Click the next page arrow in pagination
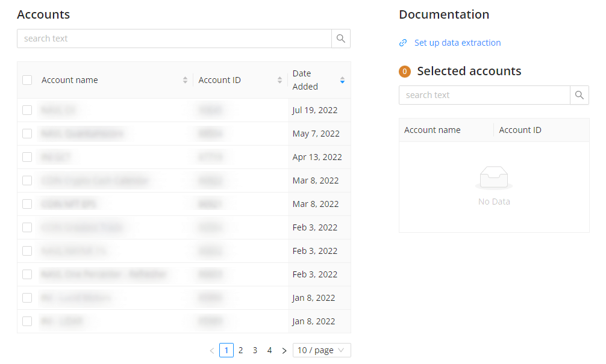The image size is (606, 364). [x=284, y=350]
